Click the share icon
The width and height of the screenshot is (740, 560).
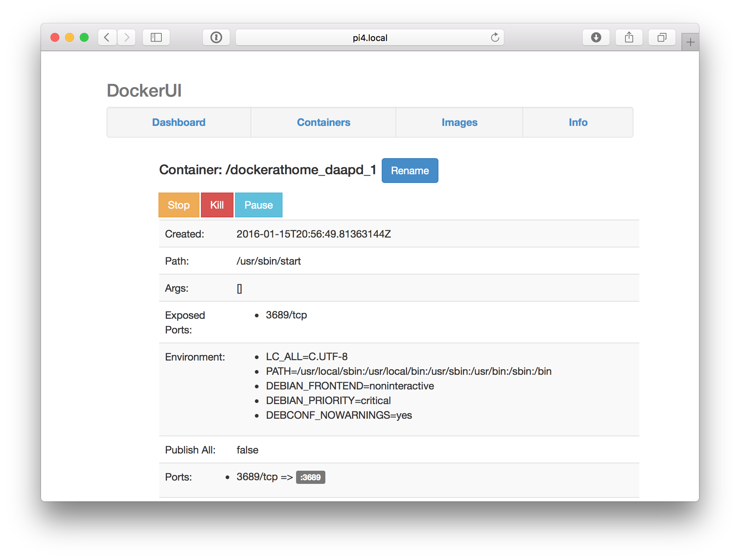click(629, 37)
